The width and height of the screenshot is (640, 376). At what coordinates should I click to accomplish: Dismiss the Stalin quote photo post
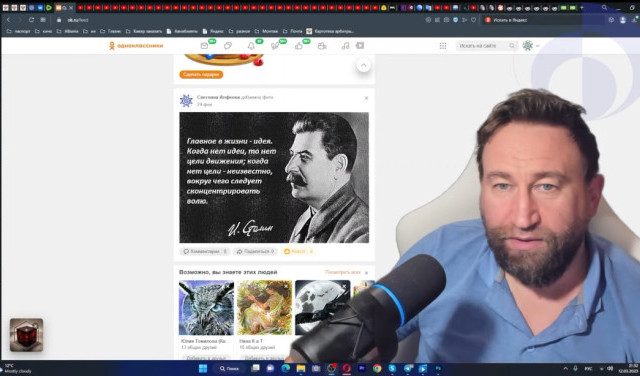(x=366, y=98)
